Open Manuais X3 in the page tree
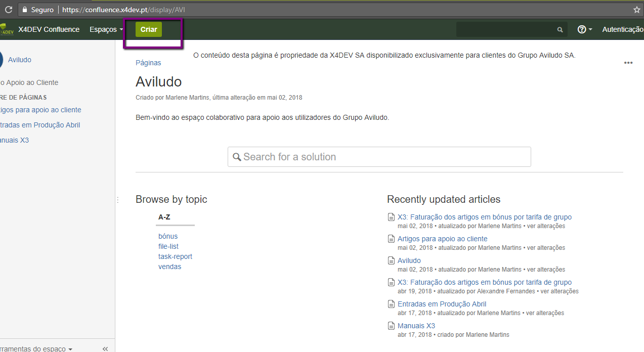The image size is (644, 352). [x=14, y=140]
